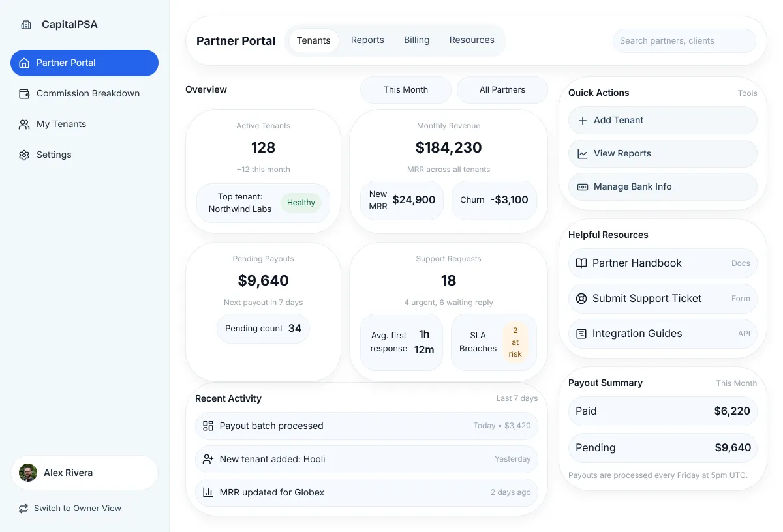Viewport: 783px width, 532px height.
Task: Click the bank card icon for Manage Bank Info
Action: (x=582, y=186)
